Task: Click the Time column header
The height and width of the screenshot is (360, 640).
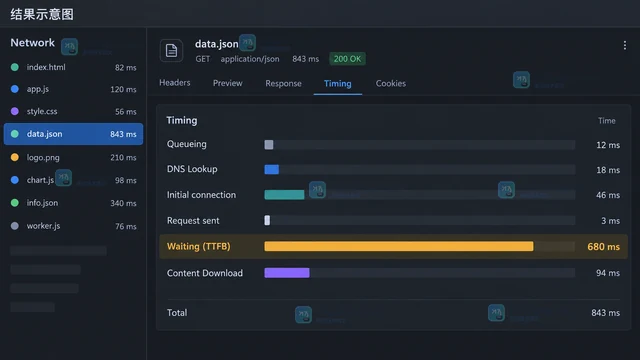Action: coord(607,121)
